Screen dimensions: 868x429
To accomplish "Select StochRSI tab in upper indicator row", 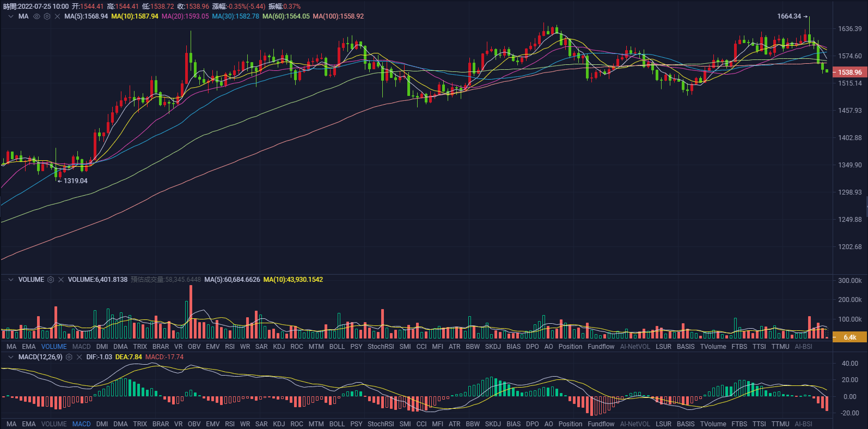I will 381,347.
